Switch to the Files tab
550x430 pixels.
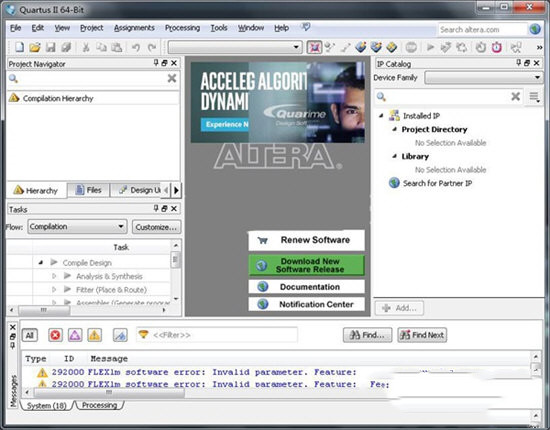pyautogui.click(x=88, y=190)
